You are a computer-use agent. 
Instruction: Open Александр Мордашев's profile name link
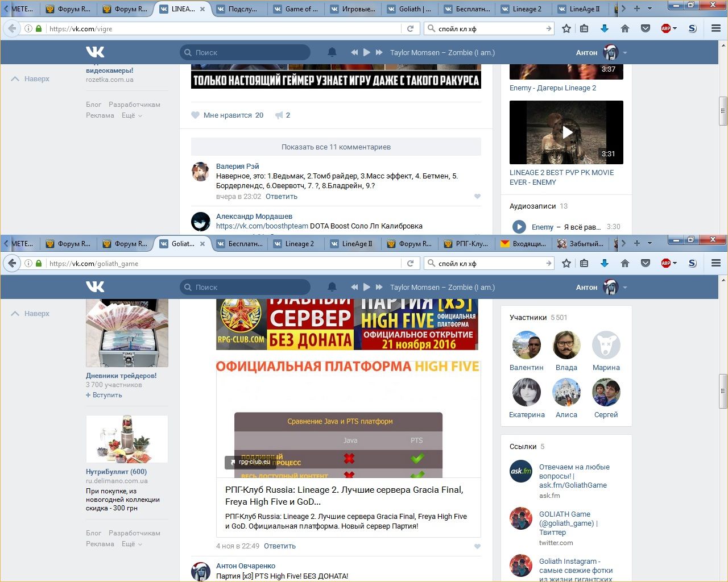click(x=254, y=217)
